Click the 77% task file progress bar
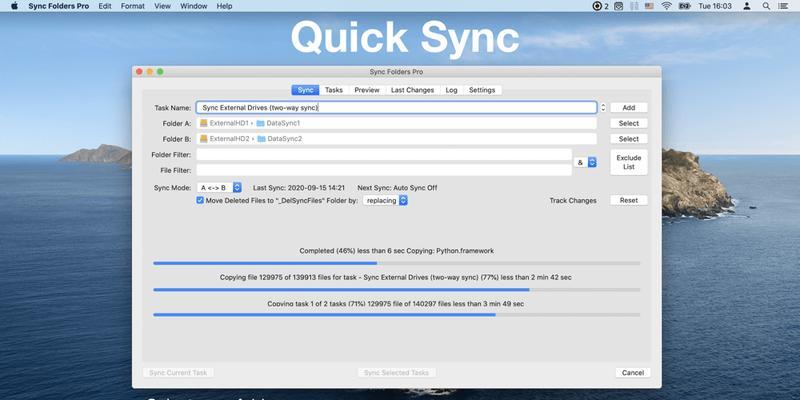 click(396, 290)
